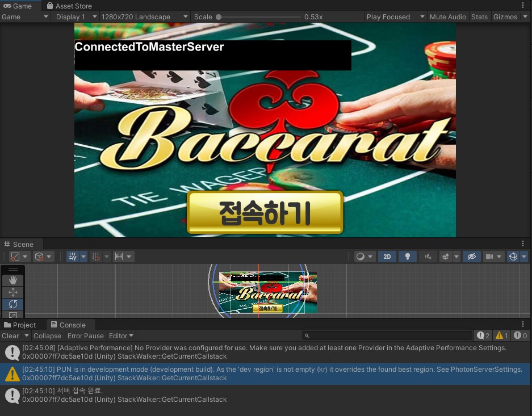Toggle Console Error Pause
The image size is (532, 416).
[86, 335]
